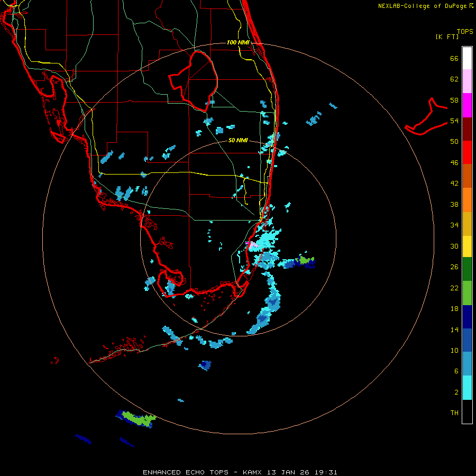Click the dark orange 42-46 kft swatch

(467, 176)
